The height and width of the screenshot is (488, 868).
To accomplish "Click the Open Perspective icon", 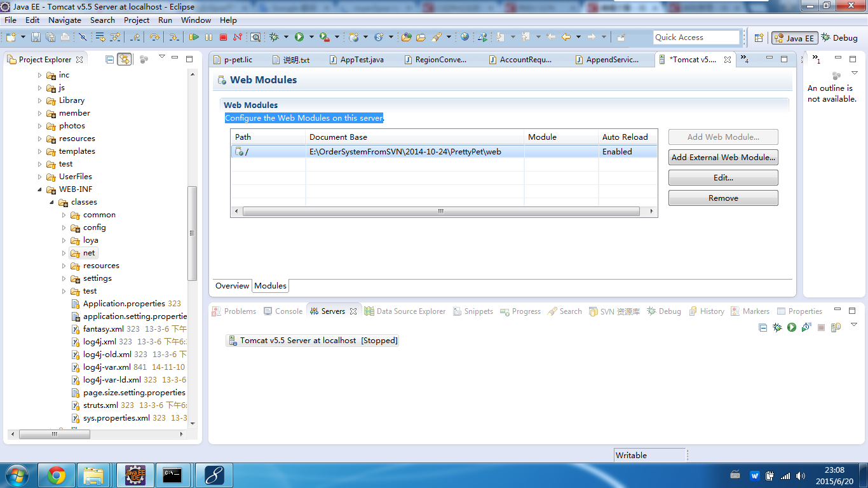I will [759, 37].
